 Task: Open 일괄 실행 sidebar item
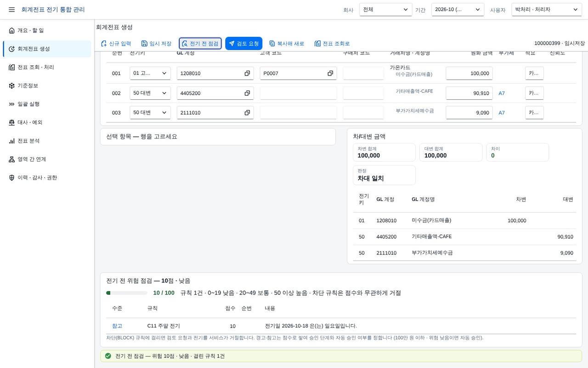(47, 104)
